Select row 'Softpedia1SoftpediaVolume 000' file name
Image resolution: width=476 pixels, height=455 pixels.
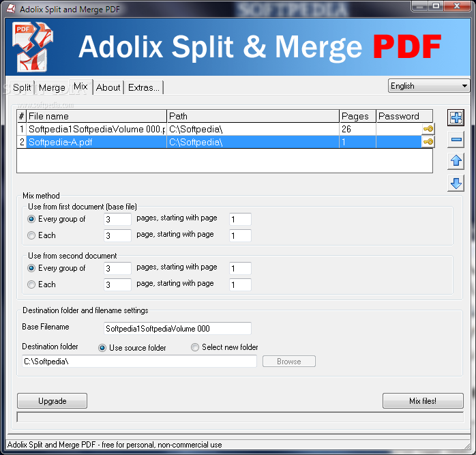pyautogui.click(x=97, y=129)
